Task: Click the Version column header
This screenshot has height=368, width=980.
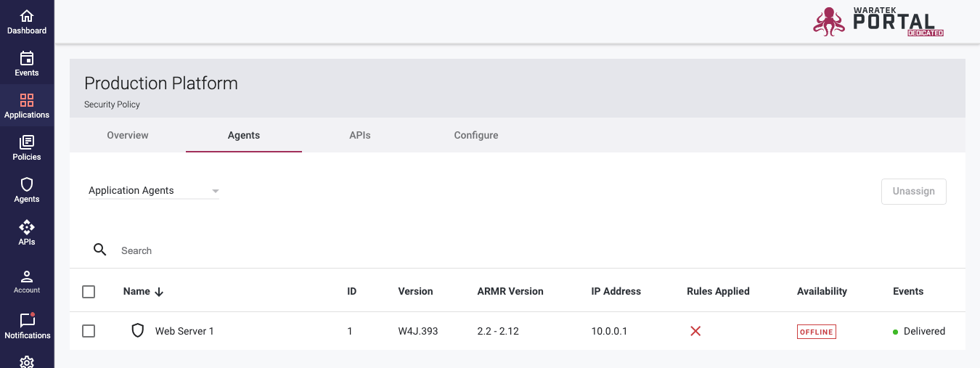Action: pos(416,291)
